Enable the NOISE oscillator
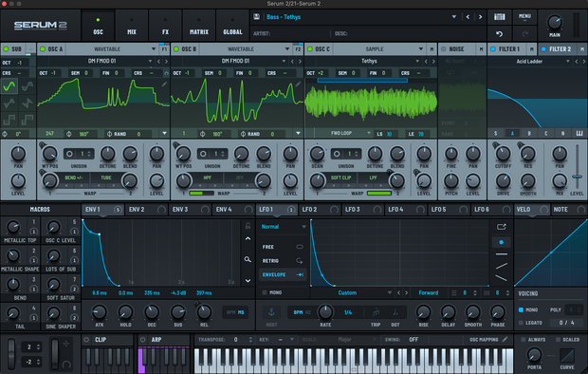This screenshot has width=588, height=374. (443, 49)
